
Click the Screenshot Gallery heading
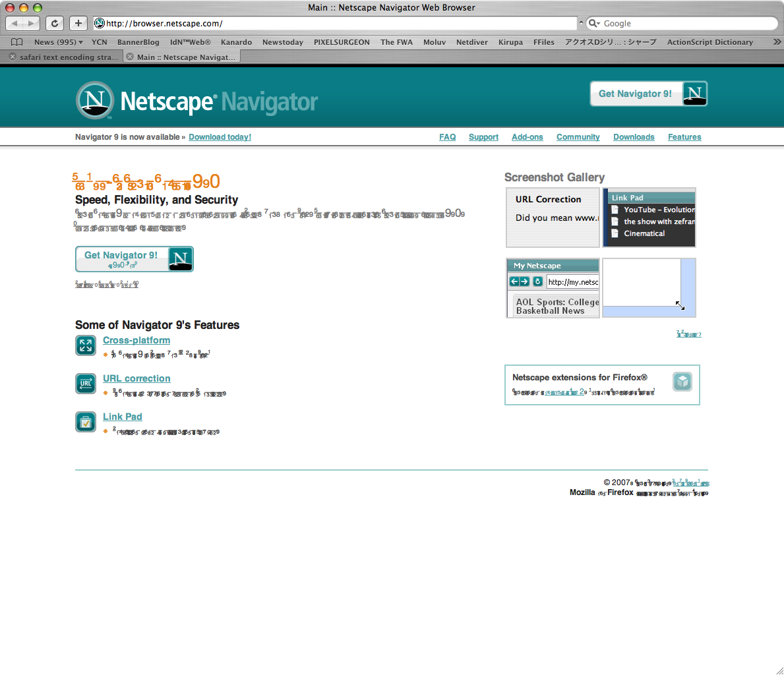(555, 177)
